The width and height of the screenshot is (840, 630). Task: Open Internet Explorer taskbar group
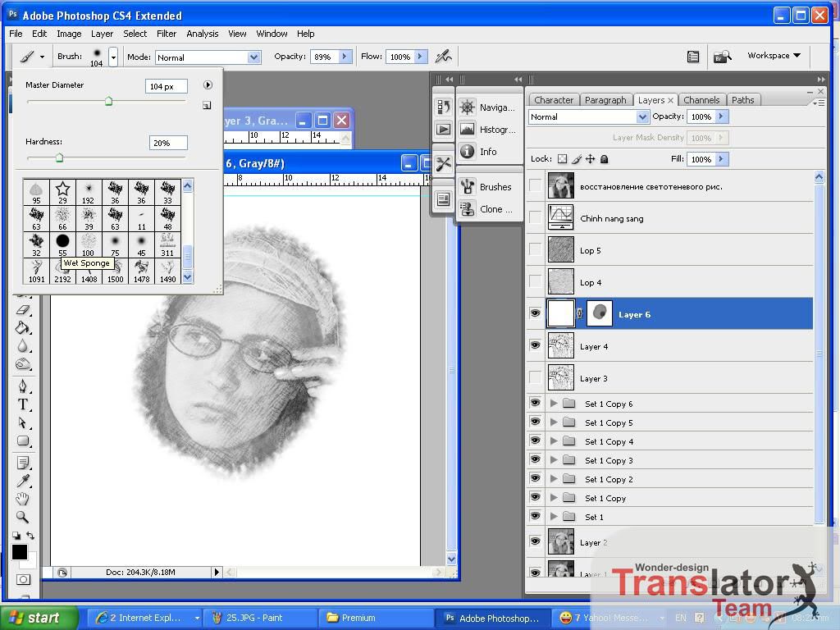click(146, 618)
